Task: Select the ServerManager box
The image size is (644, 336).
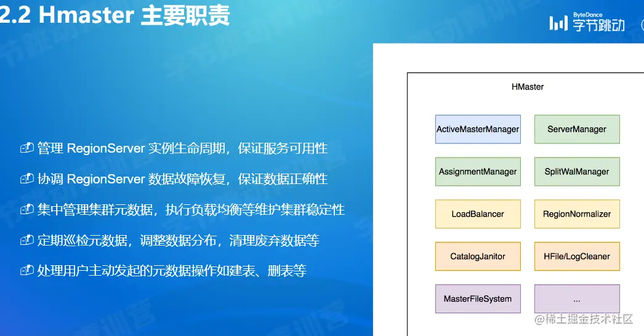Action: click(x=577, y=129)
